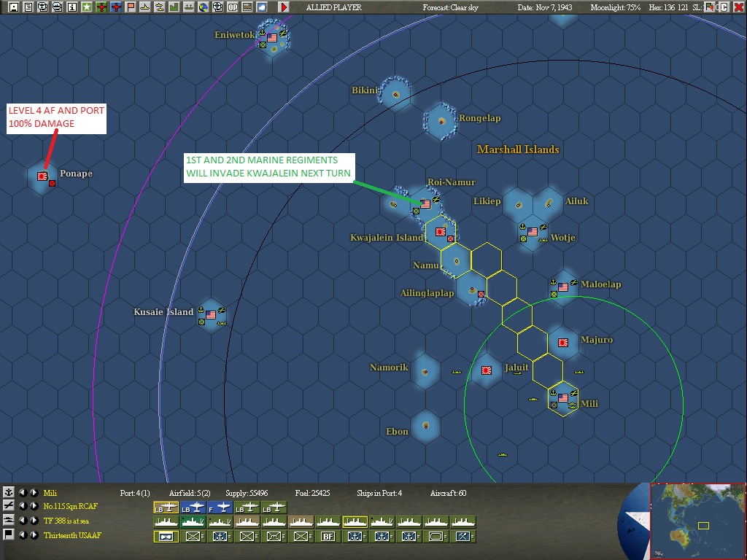The image size is (747, 560).
Task: Select the US flag at Maloelap
Action: 563,287
